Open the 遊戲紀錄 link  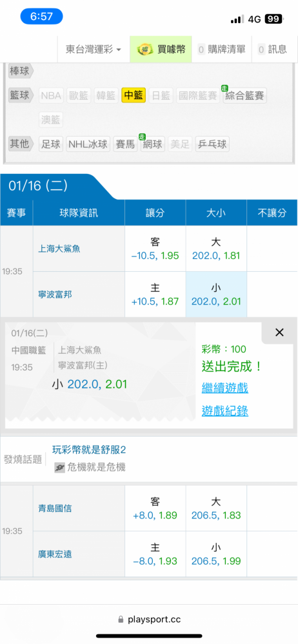[x=225, y=411]
